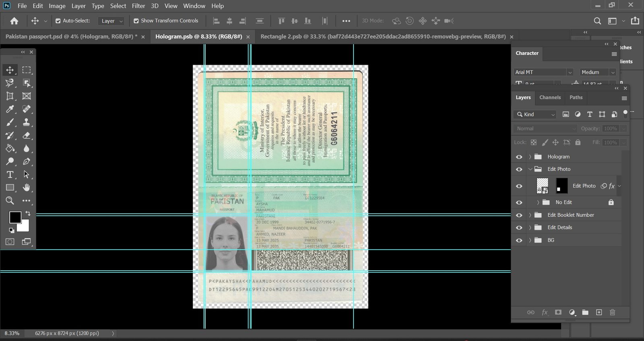Swap foreground and background colors arrow
Image resolution: width=644 pixels, height=341 pixels.
click(x=28, y=214)
